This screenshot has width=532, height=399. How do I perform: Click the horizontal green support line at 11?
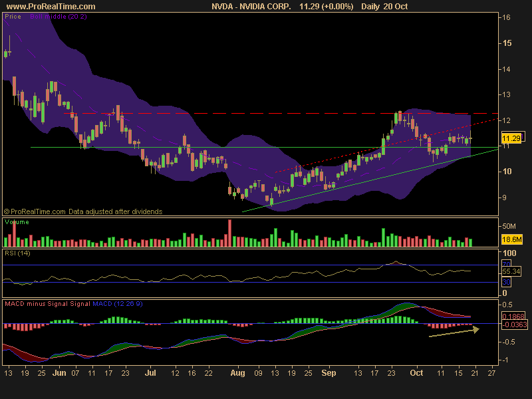click(x=264, y=147)
